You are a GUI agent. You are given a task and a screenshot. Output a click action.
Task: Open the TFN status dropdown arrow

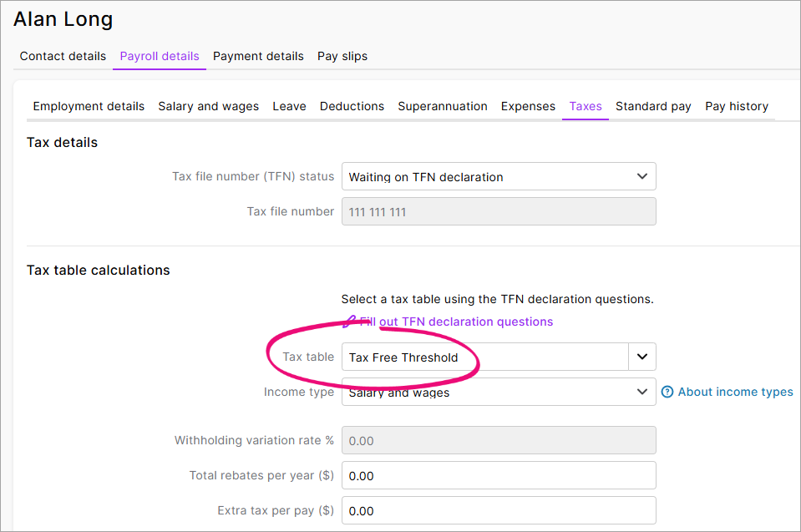(641, 176)
